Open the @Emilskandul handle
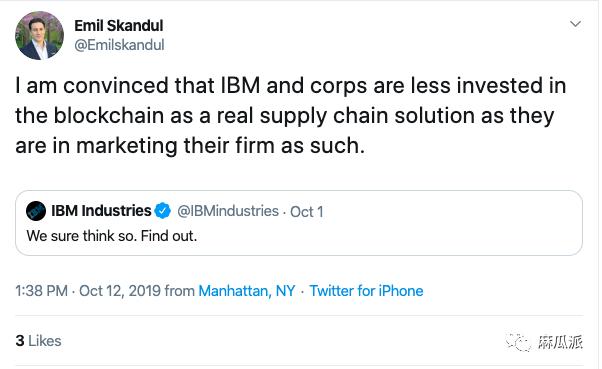The width and height of the screenshot is (602, 369). point(119,45)
